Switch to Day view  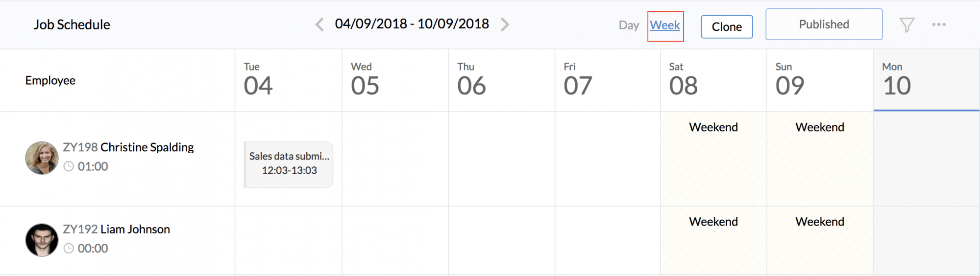[629, 25]
